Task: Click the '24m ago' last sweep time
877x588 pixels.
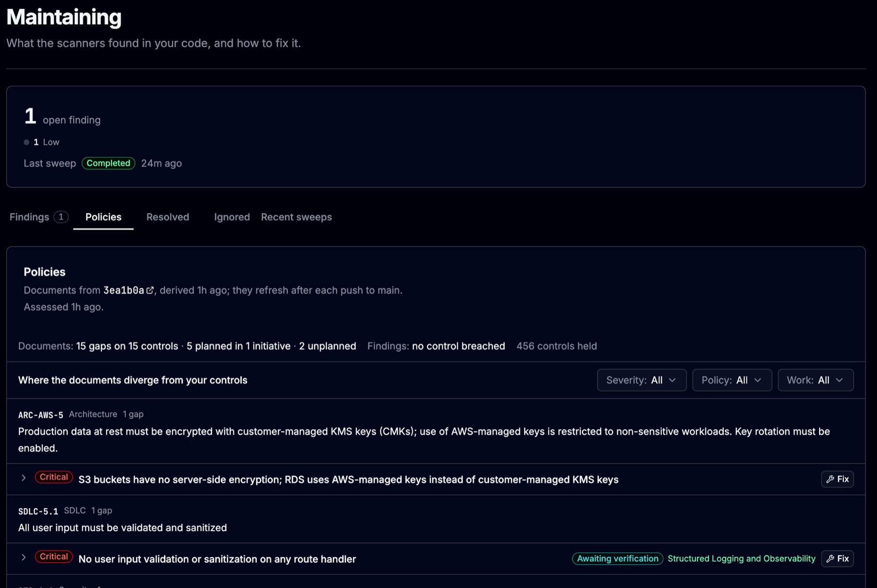Action: [161, 163]
